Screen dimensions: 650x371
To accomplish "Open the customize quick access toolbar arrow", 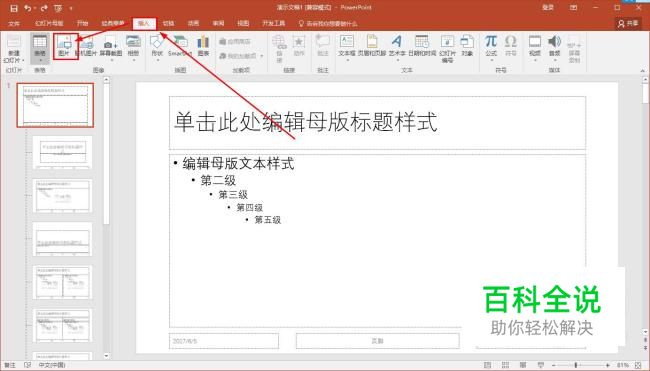I will [71, 8].
